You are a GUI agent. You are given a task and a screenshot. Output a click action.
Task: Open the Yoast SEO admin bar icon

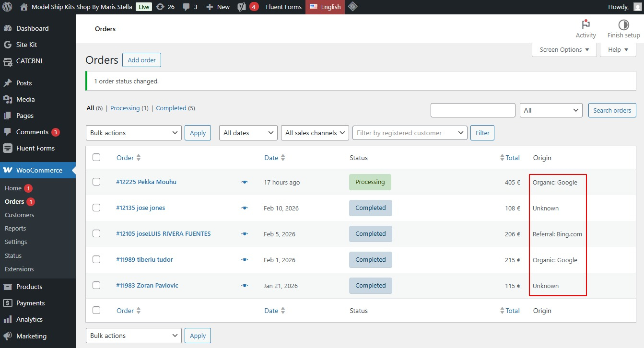[x=242, y=7]
